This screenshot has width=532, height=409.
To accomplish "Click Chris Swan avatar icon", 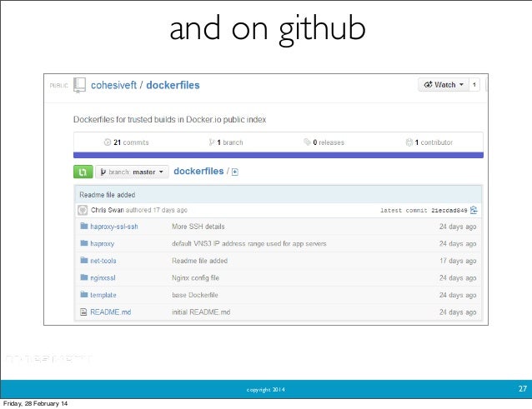I will point(83,210).
